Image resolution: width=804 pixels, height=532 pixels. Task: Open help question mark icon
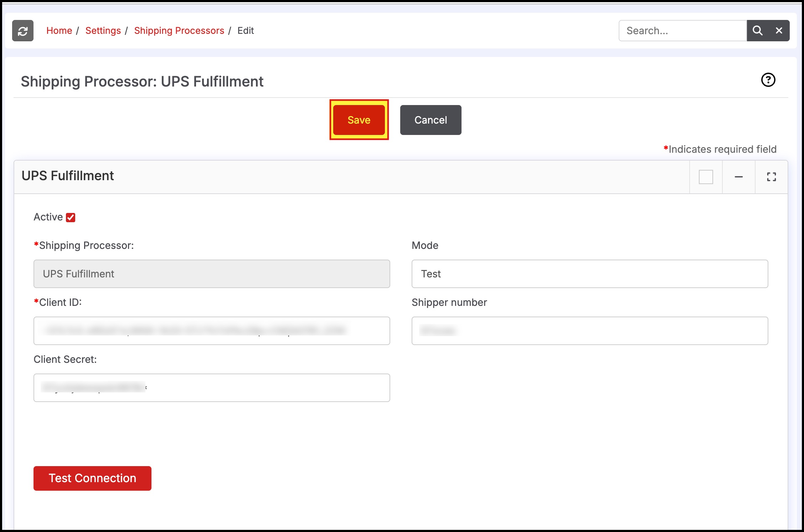pos(768,80)
